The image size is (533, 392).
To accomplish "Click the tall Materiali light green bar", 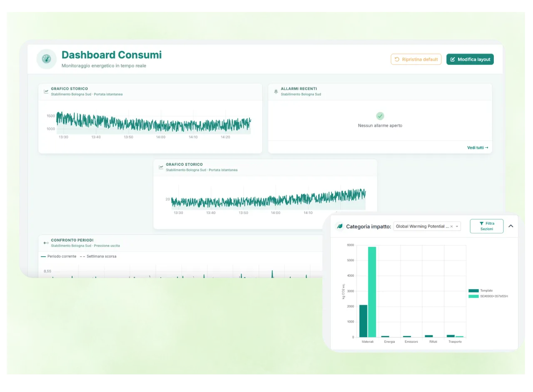I will (x=372, y=292).
